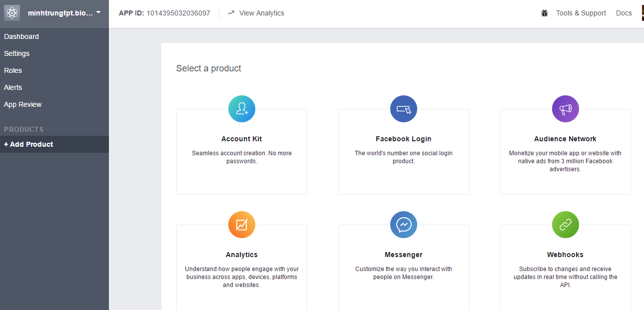Click the Webhooks card title

pyautogui.click(x=566, y=255)
